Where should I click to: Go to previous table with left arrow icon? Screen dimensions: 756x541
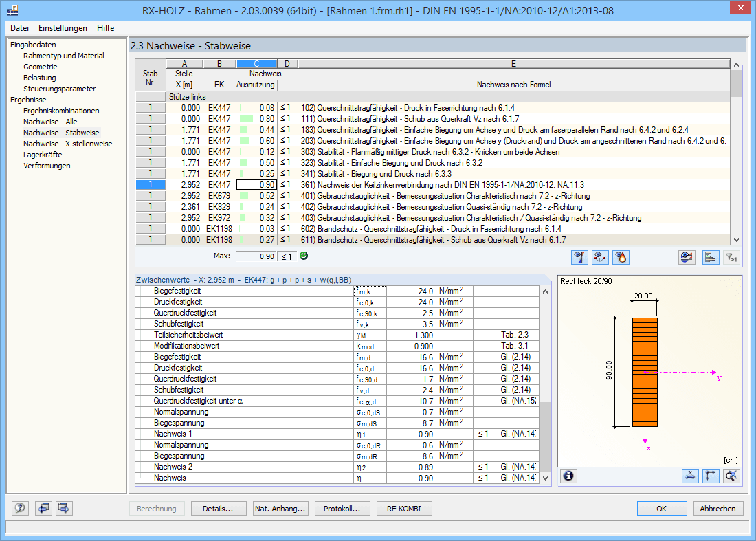pos(43,508)
